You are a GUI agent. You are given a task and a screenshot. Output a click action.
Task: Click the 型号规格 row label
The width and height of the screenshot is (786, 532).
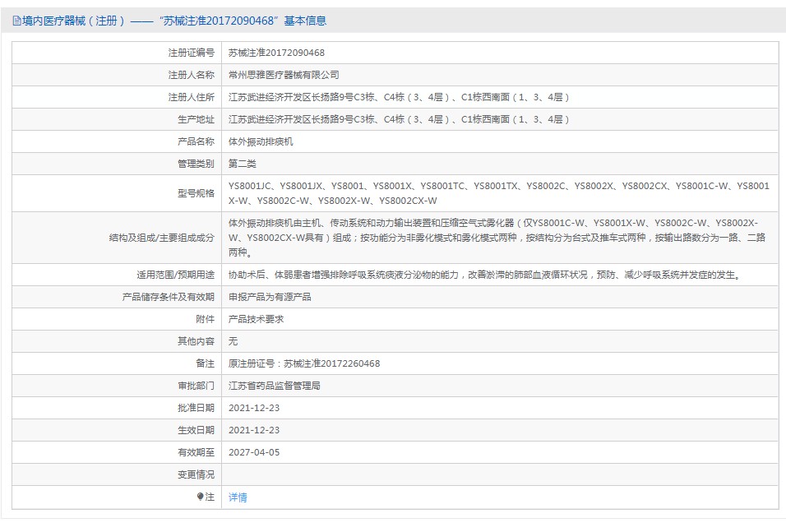click(x=196, y=193)
